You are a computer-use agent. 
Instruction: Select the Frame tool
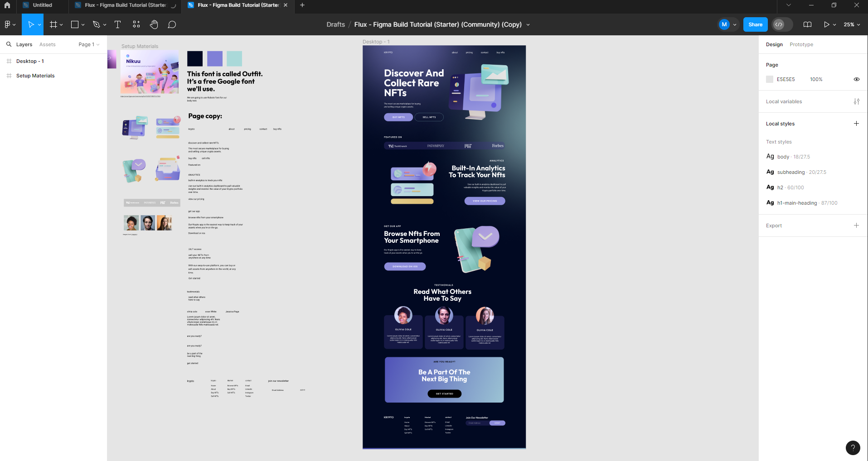[x=53, y=24]
